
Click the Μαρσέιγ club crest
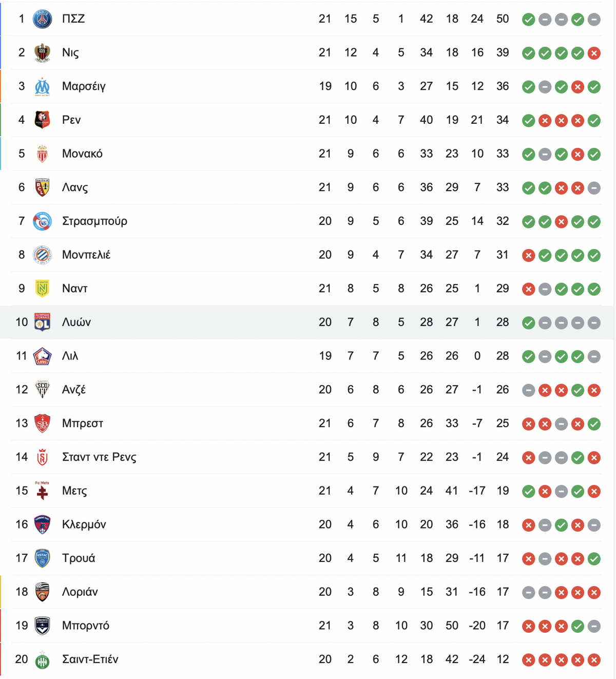[x=42, y=86]
